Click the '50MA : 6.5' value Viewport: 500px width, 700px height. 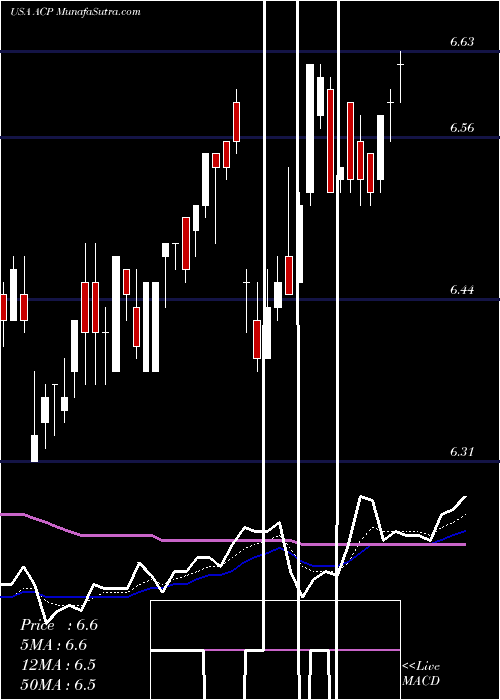click(x=58, y=684)
